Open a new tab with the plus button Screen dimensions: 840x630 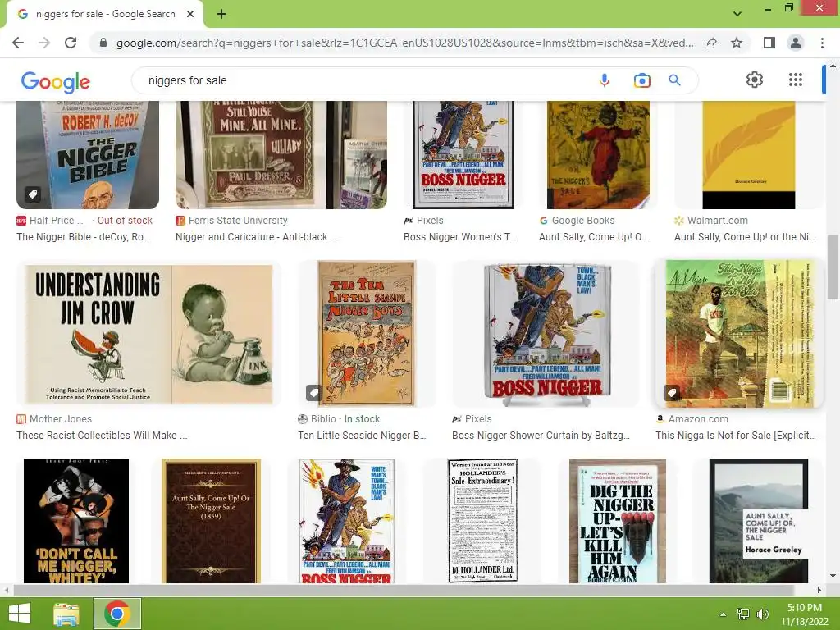coord(221,14)
